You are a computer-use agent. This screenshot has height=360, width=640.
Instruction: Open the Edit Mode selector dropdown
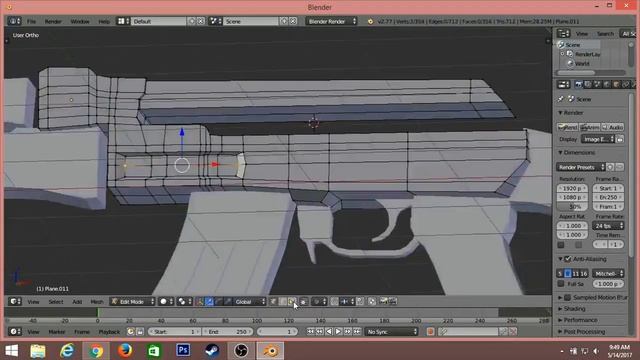pos(133,302)
